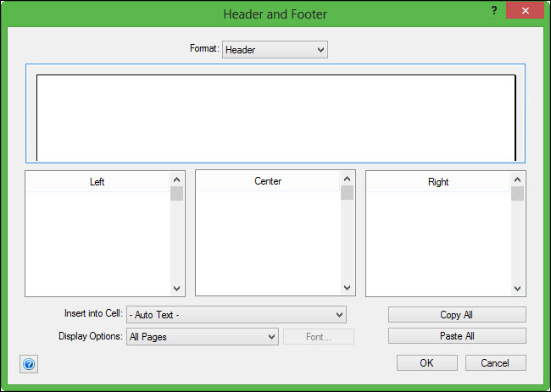
Task: Click the header preview area
Action: tap(275, 116)
